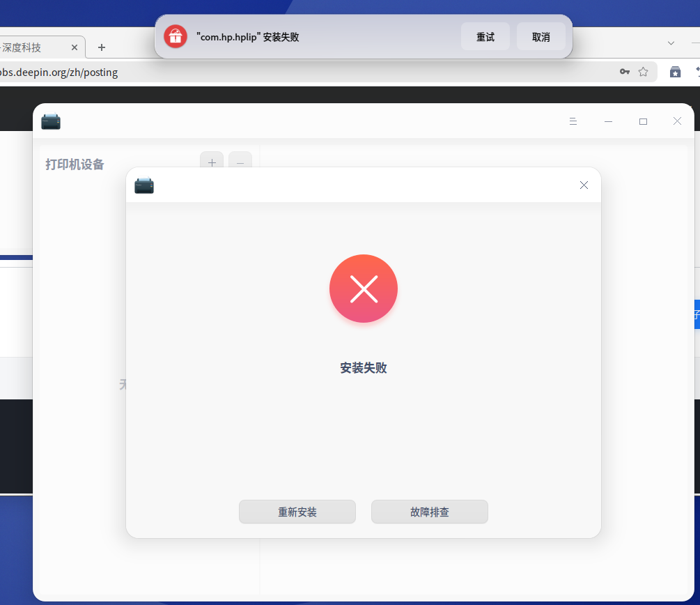700x605 pixels.
Task: Click the 重试 button in the notification
Action: coord(485,37)
